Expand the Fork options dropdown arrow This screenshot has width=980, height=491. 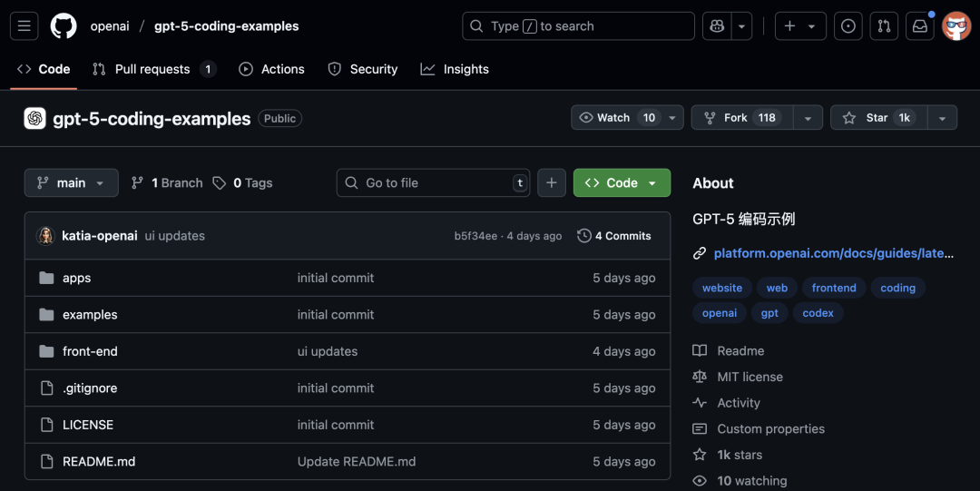808,118
